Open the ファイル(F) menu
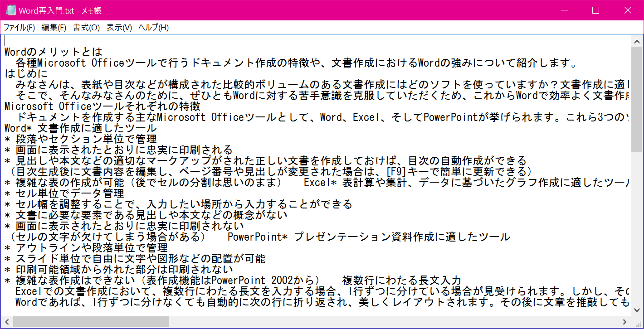 (x=19, y=28)
